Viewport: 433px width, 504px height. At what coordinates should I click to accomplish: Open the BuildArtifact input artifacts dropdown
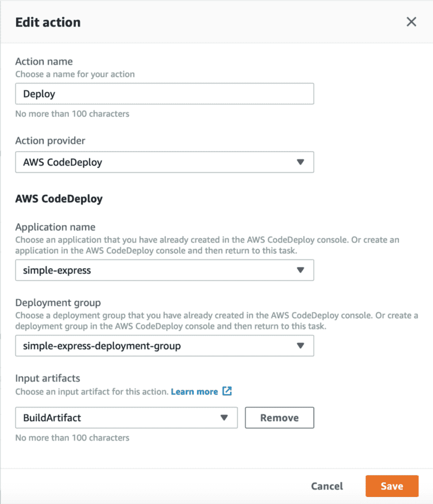tap(126, 417)
